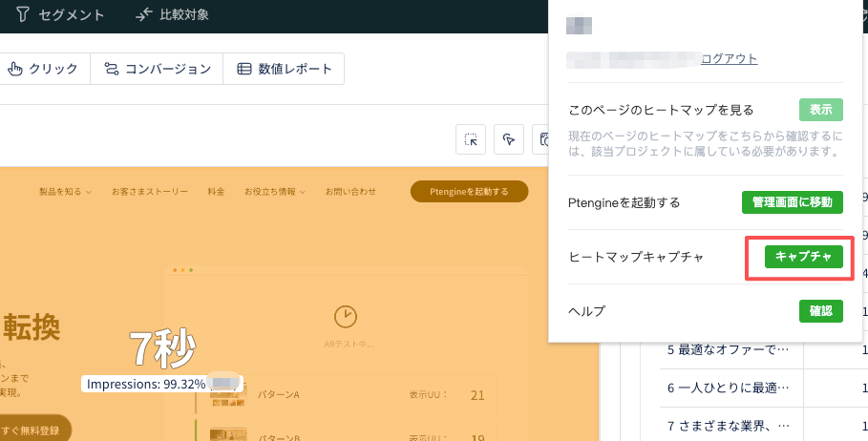The height and width of the screenshot is (441, 868).
Task: Click the dashed-box area selection tool icon
Action: [x=471, y=139]
